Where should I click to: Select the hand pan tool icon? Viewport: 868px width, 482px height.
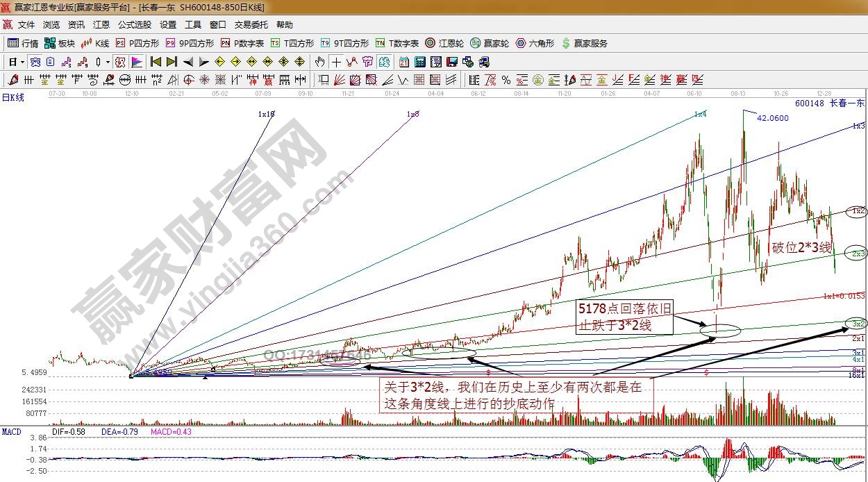319,62
